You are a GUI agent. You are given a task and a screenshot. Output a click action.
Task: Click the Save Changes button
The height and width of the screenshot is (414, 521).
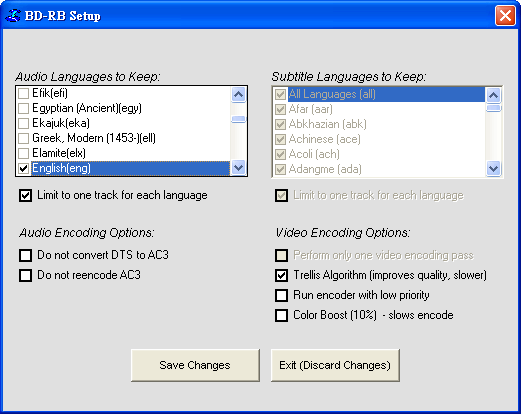point(195,365)
